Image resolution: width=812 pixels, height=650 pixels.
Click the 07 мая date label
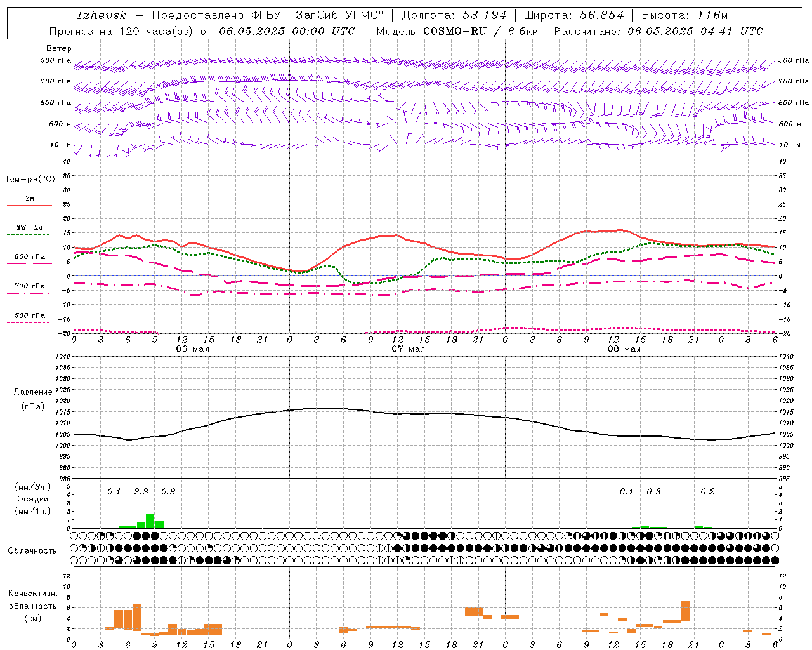click(x=409, y=349)
